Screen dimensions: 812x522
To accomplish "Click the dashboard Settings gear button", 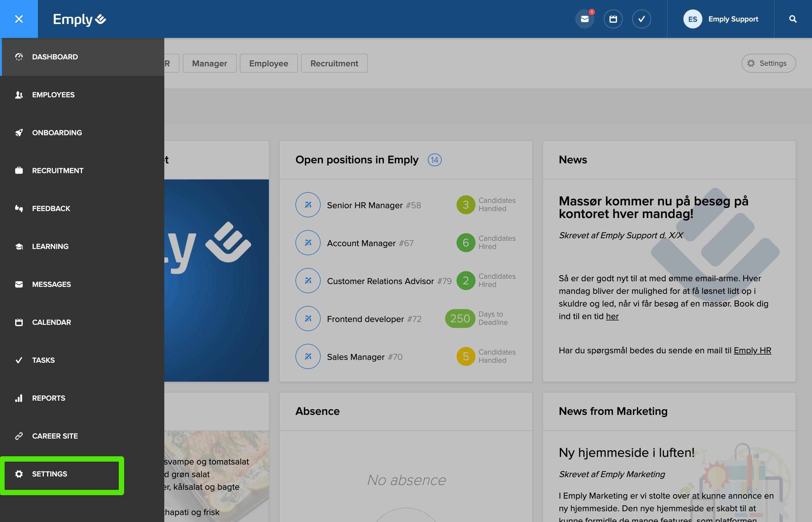I will tap(768, 64).
